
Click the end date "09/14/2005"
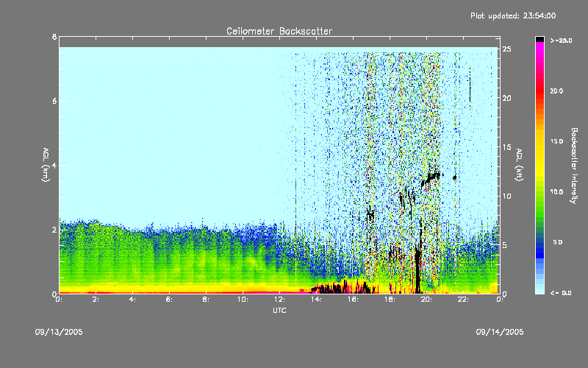[x=500, y=332]
